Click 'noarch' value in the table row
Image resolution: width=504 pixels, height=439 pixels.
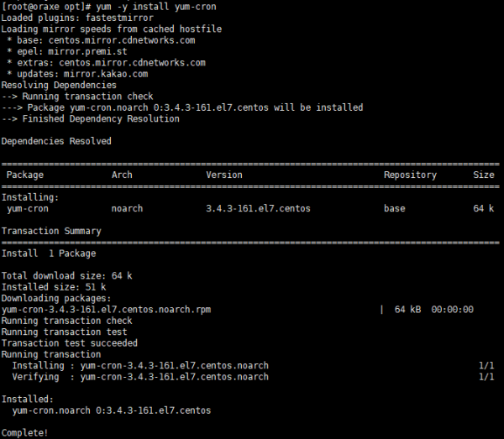click(x=128, y=208)
